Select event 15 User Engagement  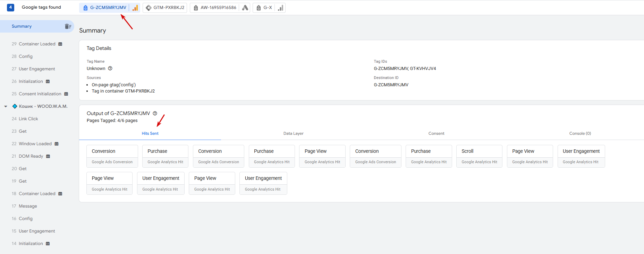37,231
